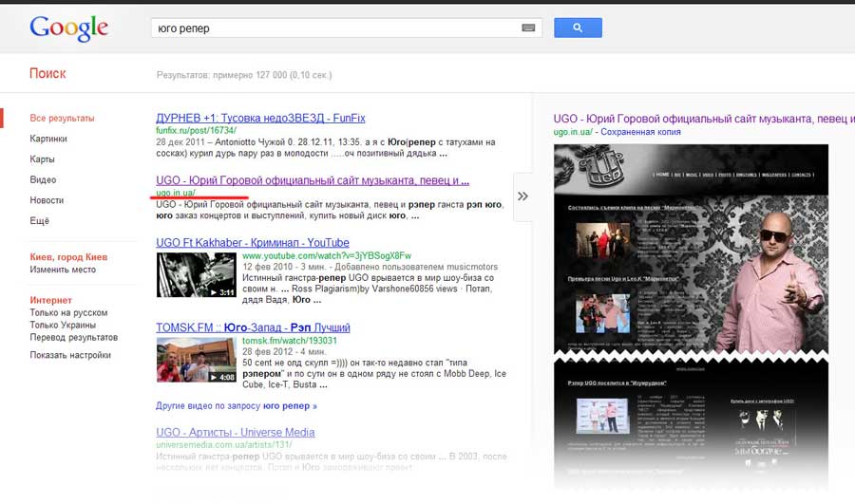Click 'Киев, город Киев' location text
The height and width of the screenshot is (504, 855).
pyautogui.click(x=68, y=257)
